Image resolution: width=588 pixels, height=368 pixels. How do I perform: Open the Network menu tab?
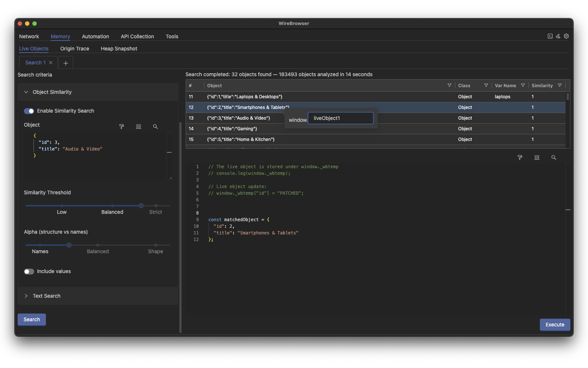click(29, 36)
